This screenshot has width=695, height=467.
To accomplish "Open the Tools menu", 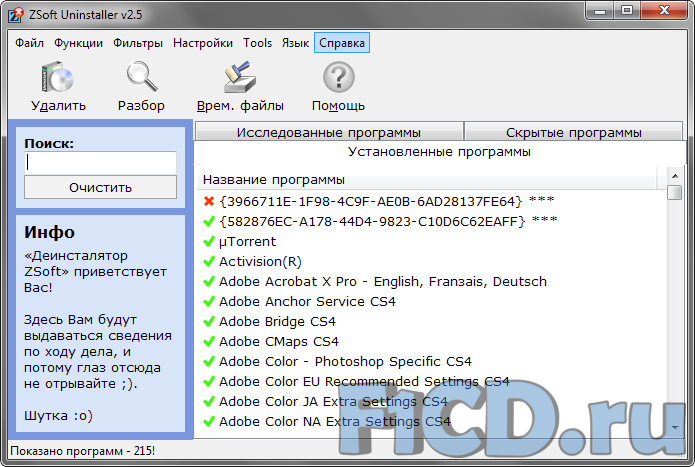I will tap(257, 43).
